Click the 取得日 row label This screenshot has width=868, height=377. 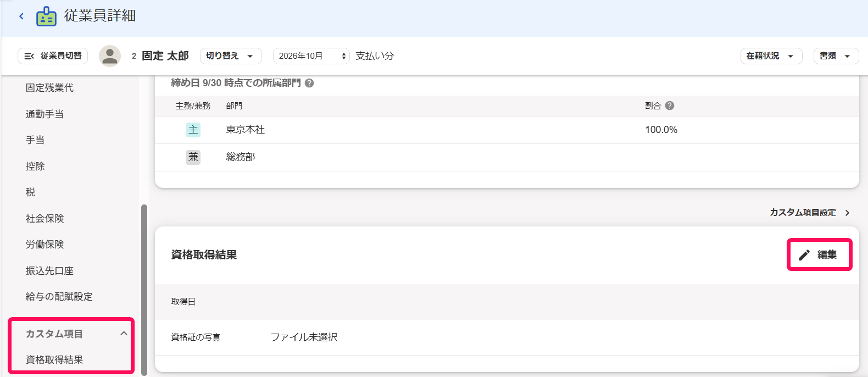pyautogui.click(x=183, y=302)
